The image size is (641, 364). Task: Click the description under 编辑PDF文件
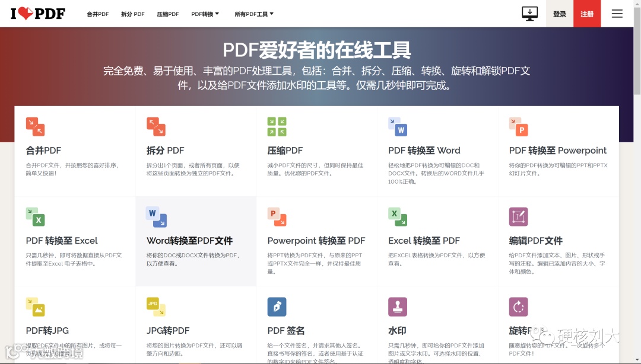pos(557,263)
